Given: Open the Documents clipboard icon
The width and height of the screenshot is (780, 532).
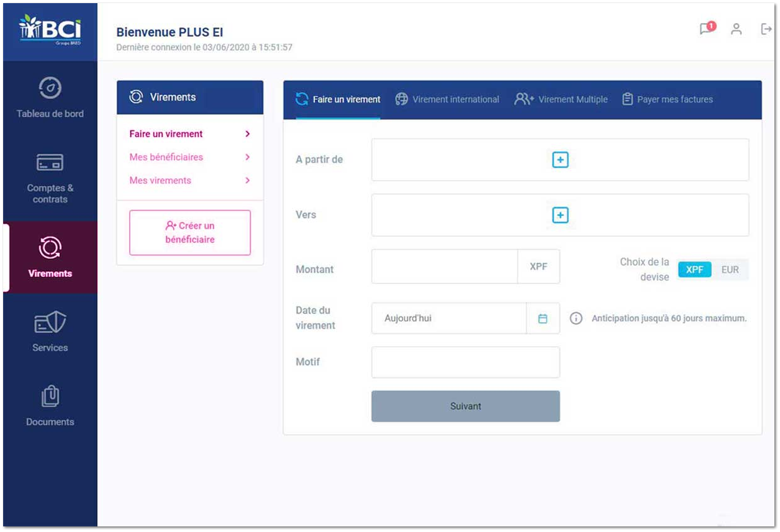Looking at the screenshot, I should 50,396.
